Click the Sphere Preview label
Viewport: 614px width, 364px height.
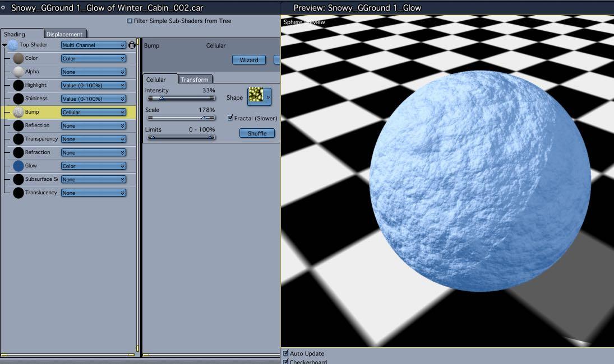pyautogui.click(x=304, y=22)
